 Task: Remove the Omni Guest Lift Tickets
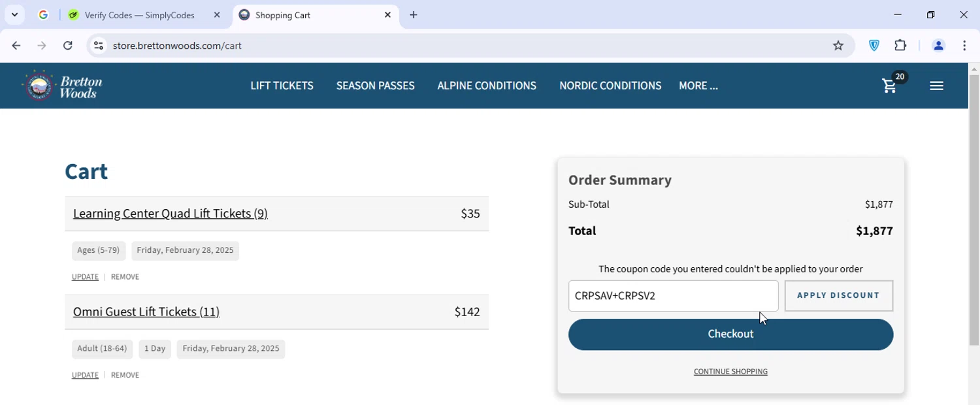(125, 375)
